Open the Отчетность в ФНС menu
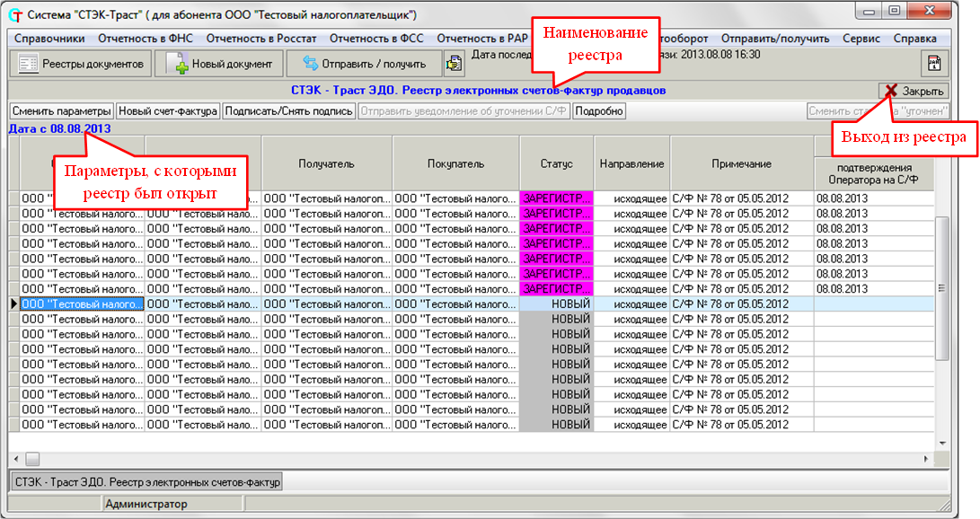This screenshot has width=980, height=519. (x=146, y=38)
